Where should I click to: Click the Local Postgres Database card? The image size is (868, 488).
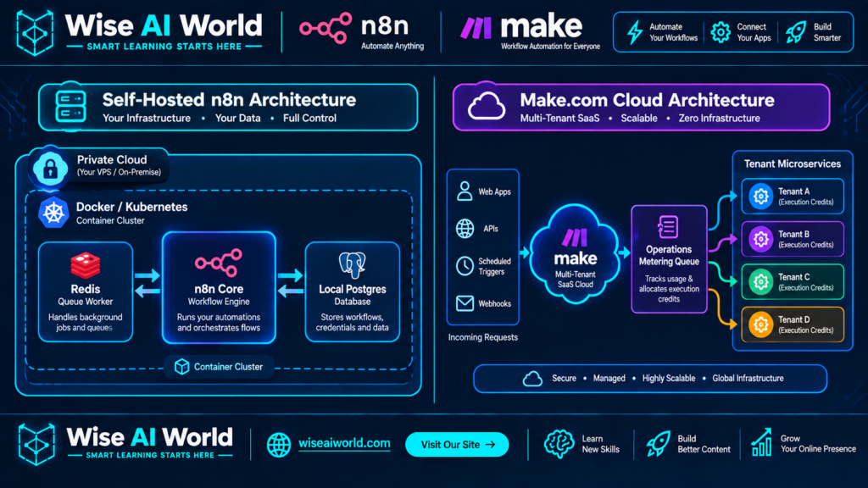point(352,291)
